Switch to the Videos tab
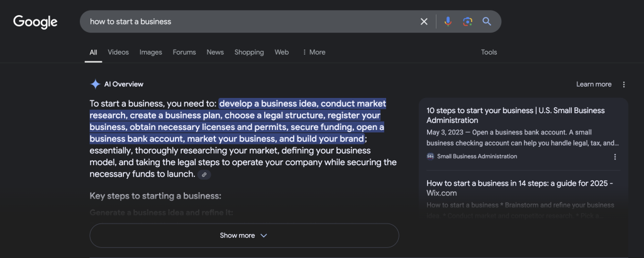 click(118, 52)
